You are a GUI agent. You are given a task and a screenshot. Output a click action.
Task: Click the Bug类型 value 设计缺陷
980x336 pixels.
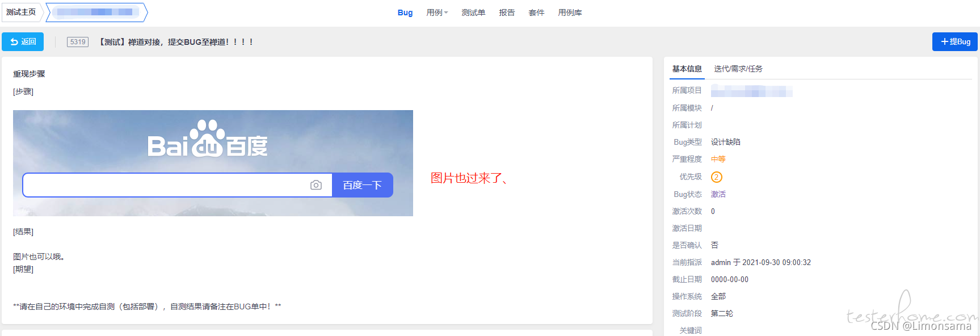726,142
